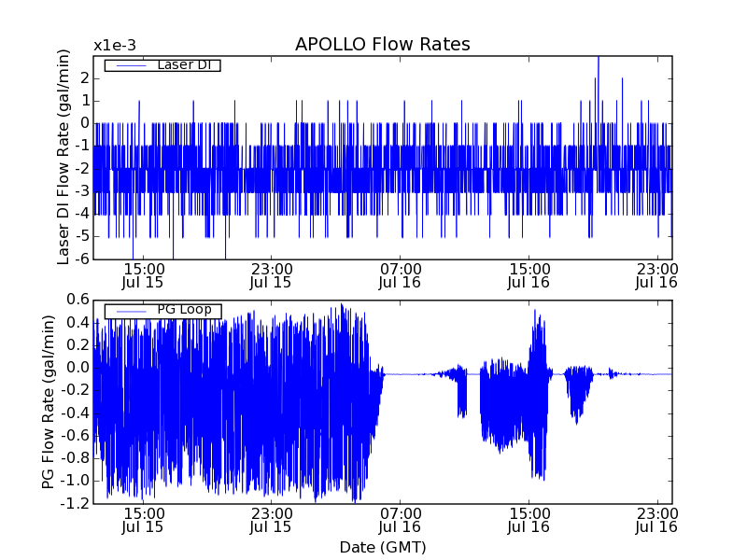The image size is (747, 560).
Task: Click the Date (GMT) x-axis label
Action: tap(382, 546)
